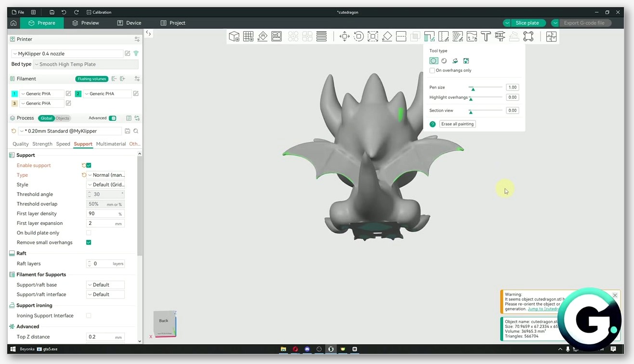Switch to the Project tab
Screen dimensions: 634x364
point(173,23)
